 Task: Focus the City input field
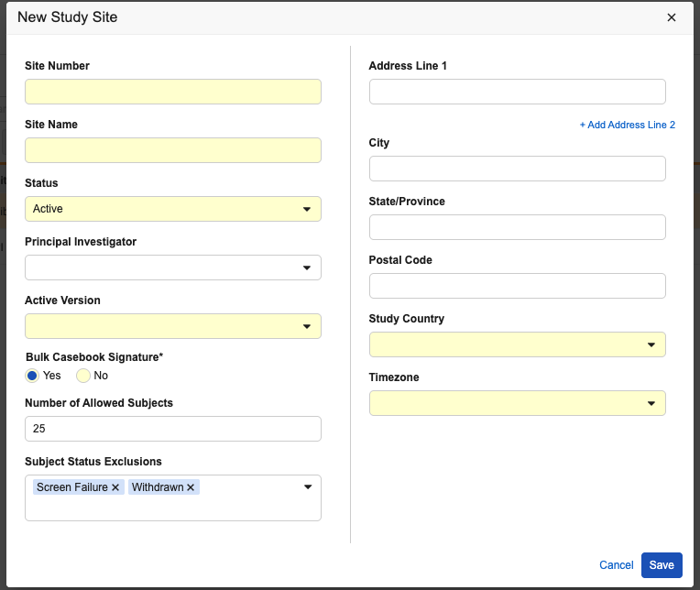coord(518,169)
